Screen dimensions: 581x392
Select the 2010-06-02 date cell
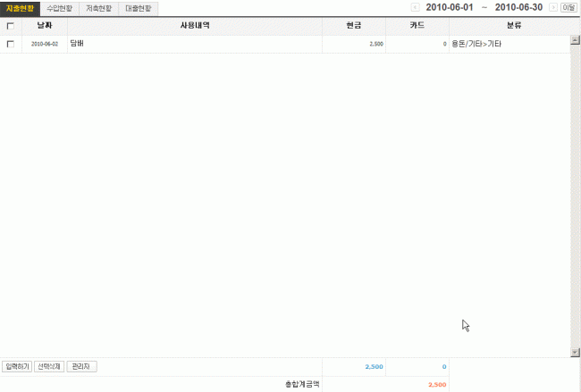click(45, 44)
